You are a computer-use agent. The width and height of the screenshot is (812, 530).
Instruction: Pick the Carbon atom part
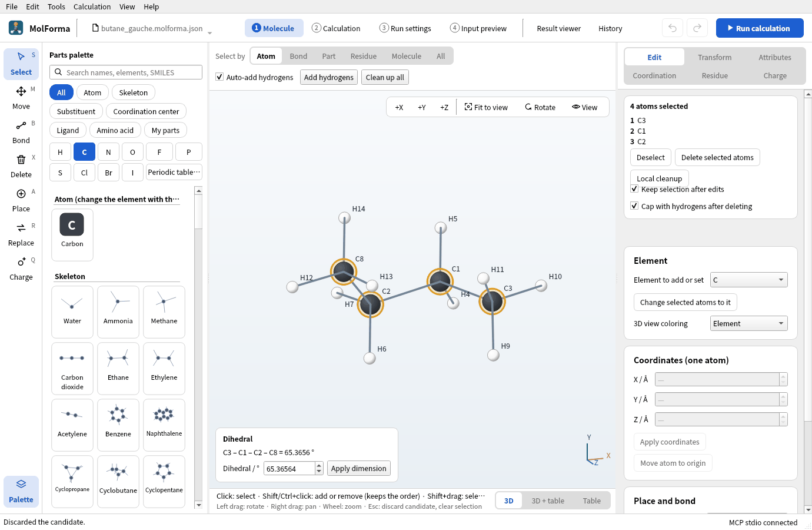coord(72,234)
